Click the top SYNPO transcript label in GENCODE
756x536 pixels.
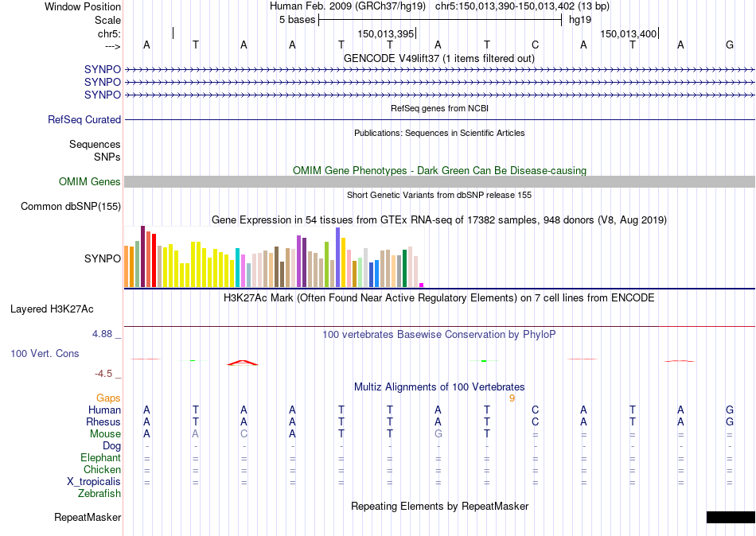point(102,69)
